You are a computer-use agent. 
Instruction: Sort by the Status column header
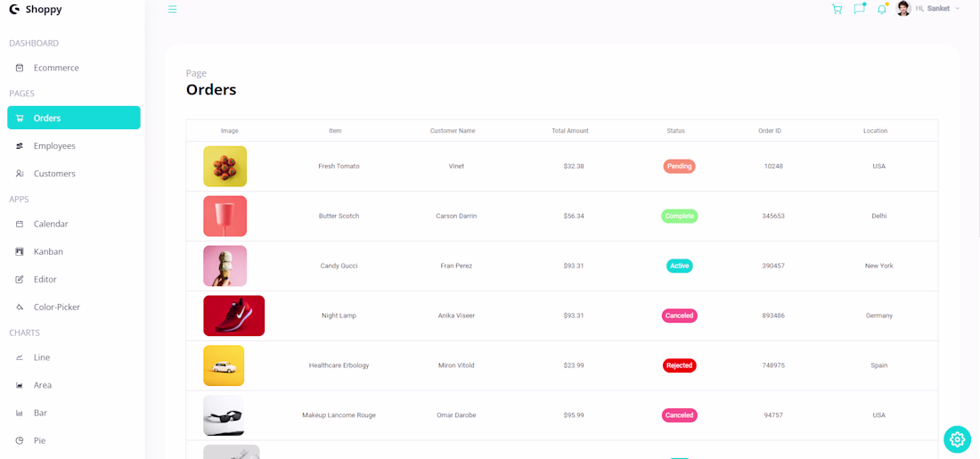[x=675, y=131]
